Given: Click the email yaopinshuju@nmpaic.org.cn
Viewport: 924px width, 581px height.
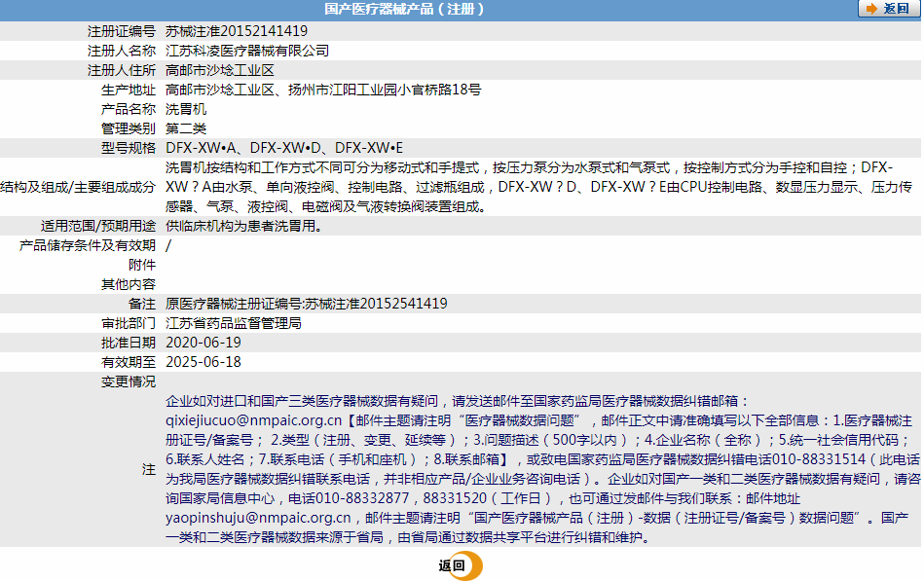Looking at the screenshot, I should click(x=258, y=518).
